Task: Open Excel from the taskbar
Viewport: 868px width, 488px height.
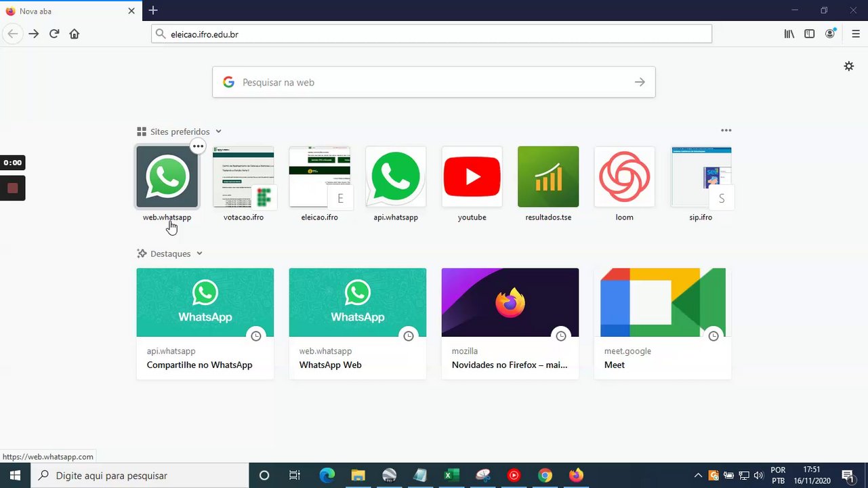Action: 451,475
